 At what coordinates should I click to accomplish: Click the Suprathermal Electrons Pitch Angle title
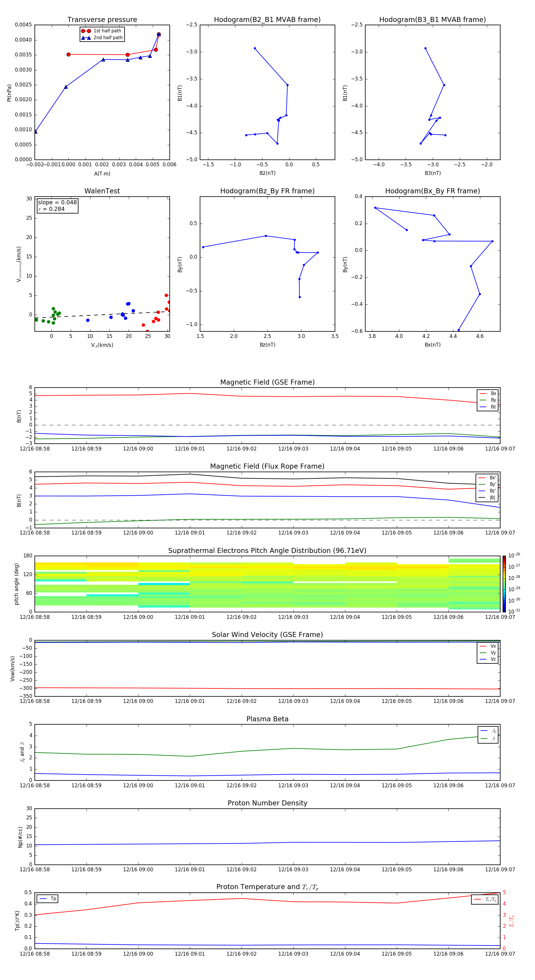pyautogui.click(x=267, y=551)
